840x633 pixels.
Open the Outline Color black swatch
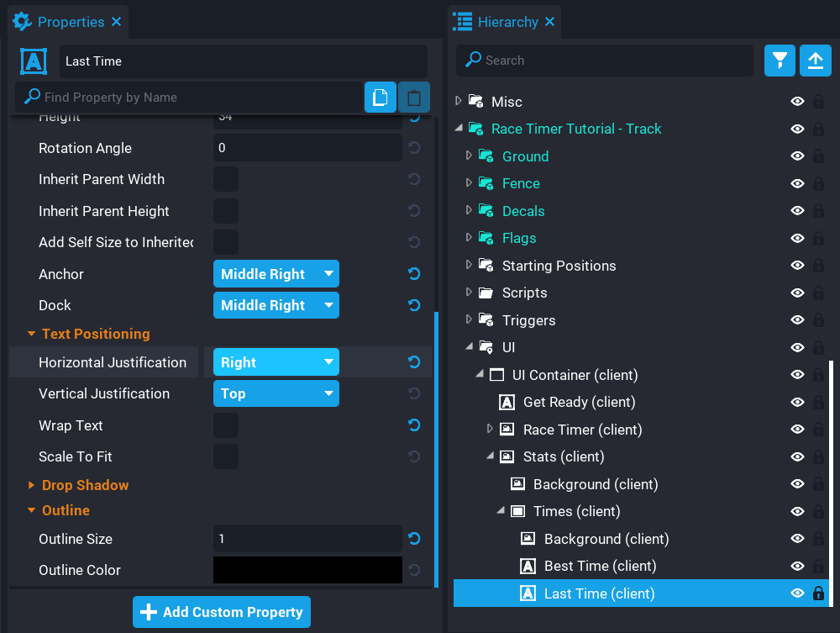(307, 570)
